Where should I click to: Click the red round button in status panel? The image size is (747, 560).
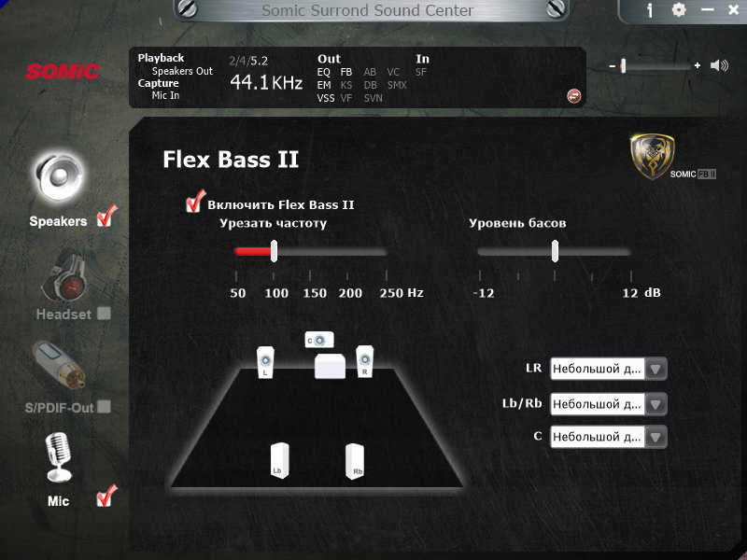tap(573, 96)
